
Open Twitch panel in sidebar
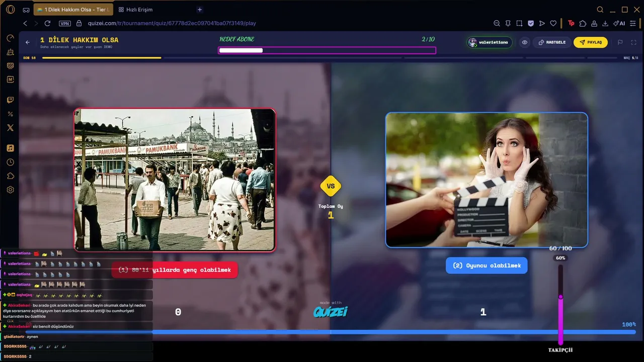(x=10, y=100)
